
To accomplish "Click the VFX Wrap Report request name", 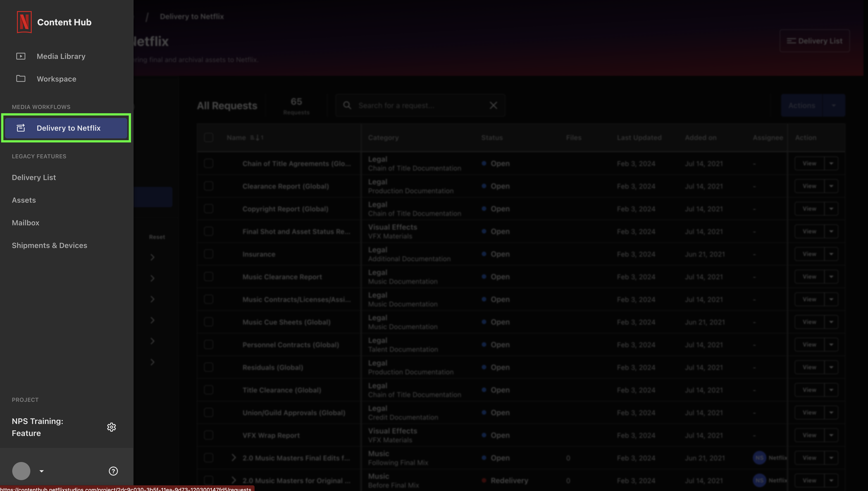I will [271, 435].
